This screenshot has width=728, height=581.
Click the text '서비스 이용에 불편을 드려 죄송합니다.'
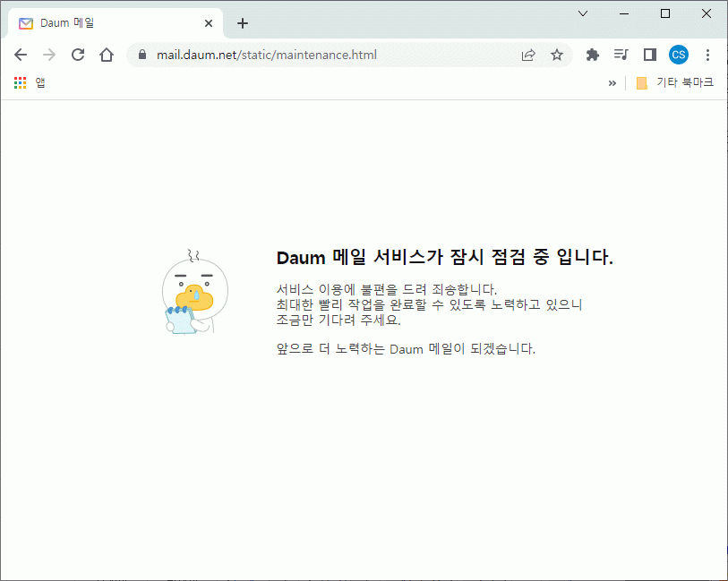387,289
